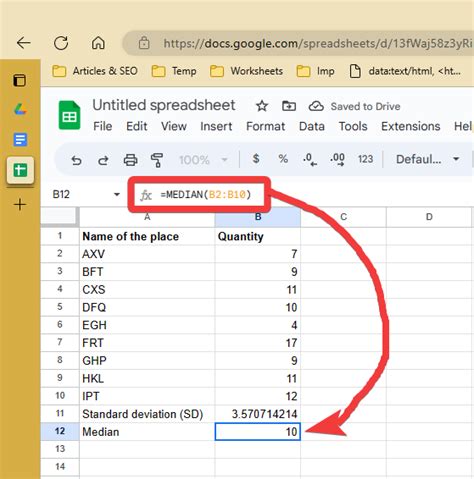Move spreadsheet with folder icon

click(289, 106)
